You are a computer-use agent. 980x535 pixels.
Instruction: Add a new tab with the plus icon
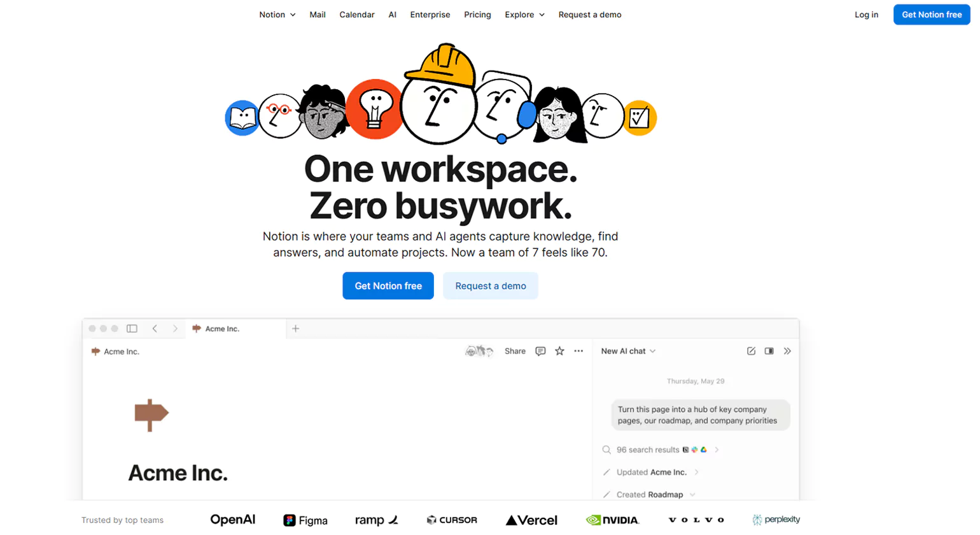(x=295, y=329)
